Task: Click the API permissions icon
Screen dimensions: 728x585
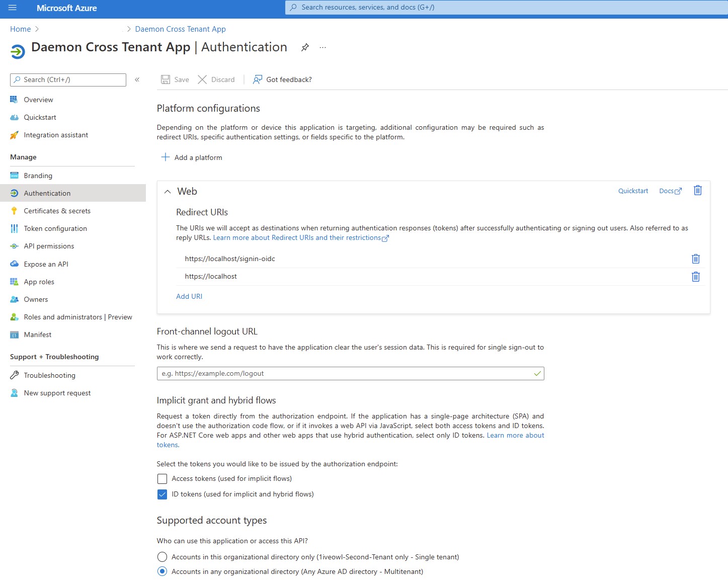Action: 14,246
